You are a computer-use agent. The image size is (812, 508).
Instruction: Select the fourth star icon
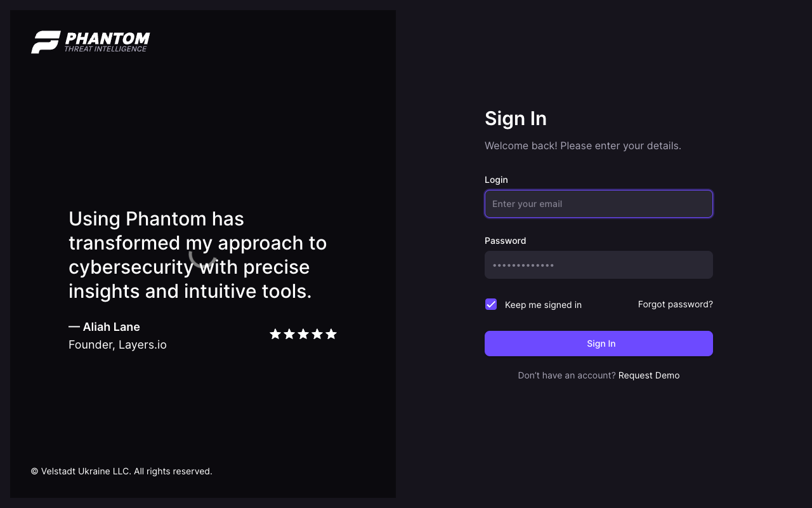(317, 333)
